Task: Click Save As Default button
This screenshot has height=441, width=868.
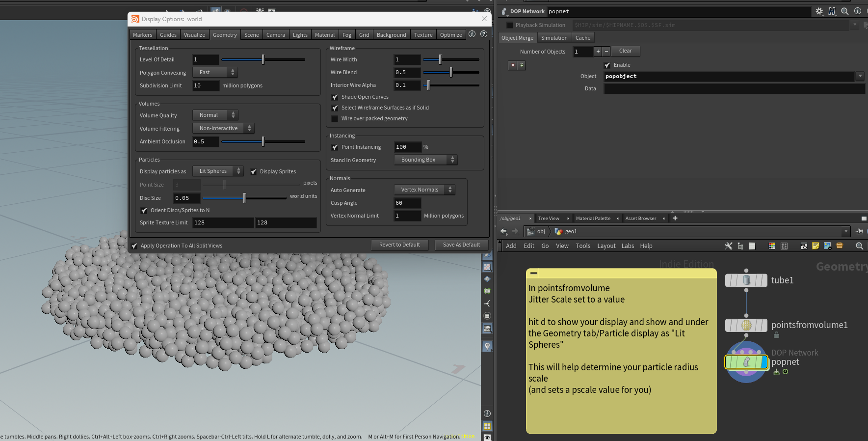Action: tap(461, 245)
